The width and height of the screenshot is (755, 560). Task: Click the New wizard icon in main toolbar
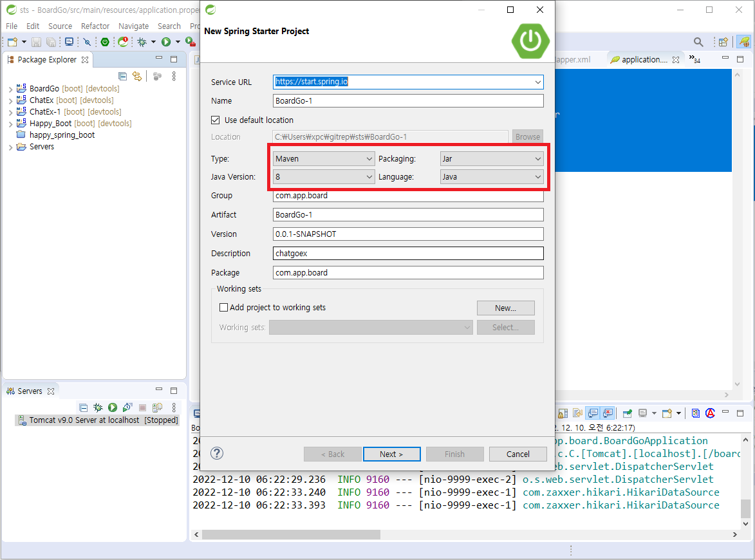click(x=12, y=42)
